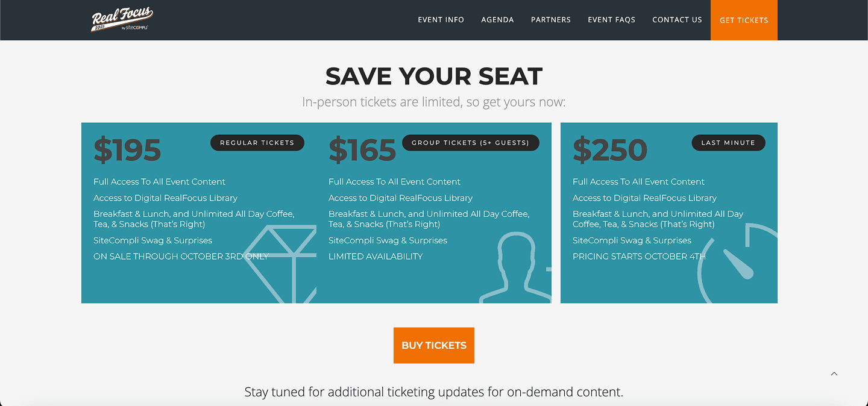Click the scroll-to-top chevron
Image resolution: width=868 pixels, height=406 pixels.
[834, 373]
